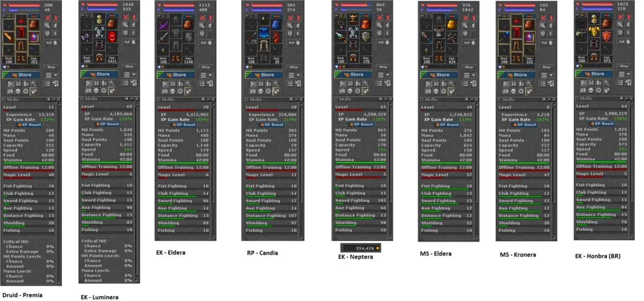Click the red wizard hat in Druid - Premia panel

pos(21,20)
